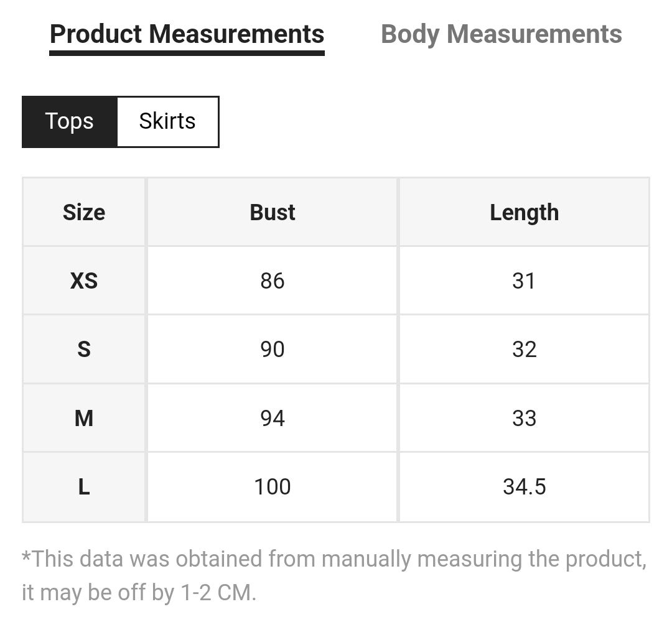Switch to the Body Measurements tab
Image resolution: width=672 pixels, height=622 pixels.
[501, 34]
